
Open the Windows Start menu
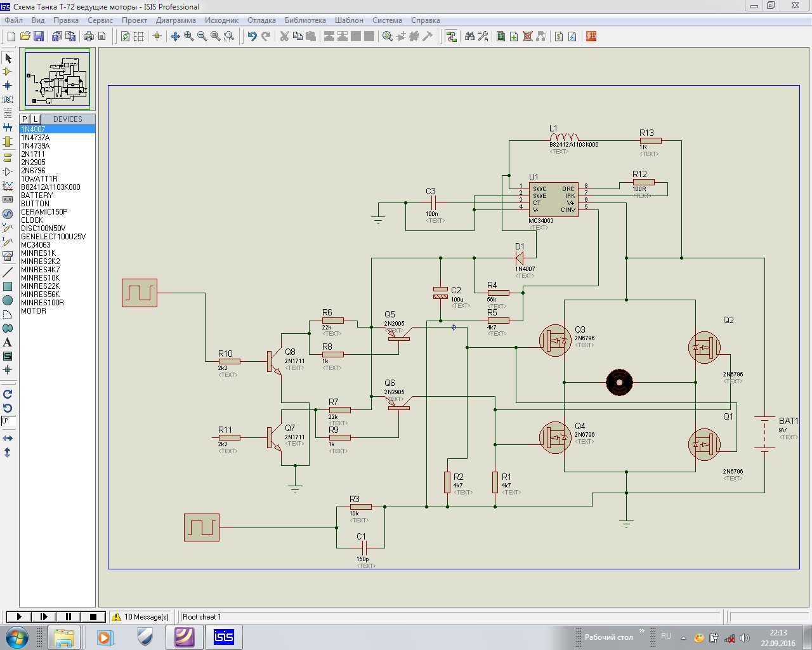point(16,637)
